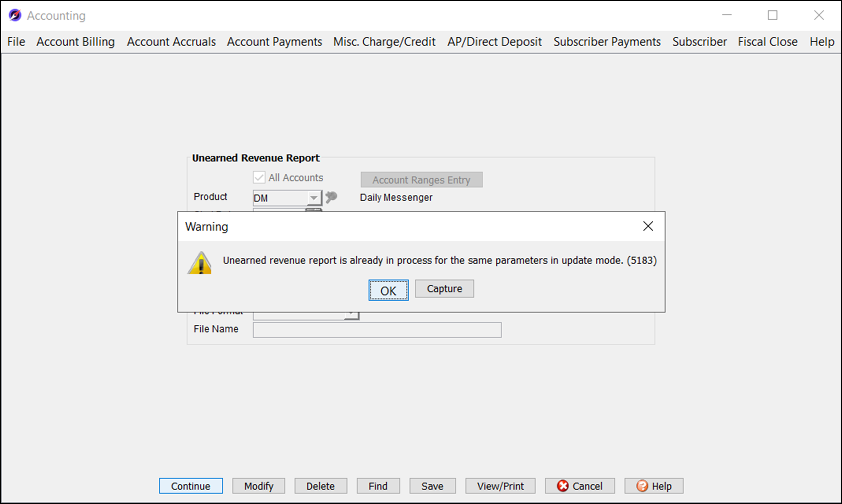The image size is (842, 504).
Task: Open the Account Billing menu
Action: point(76,41)
